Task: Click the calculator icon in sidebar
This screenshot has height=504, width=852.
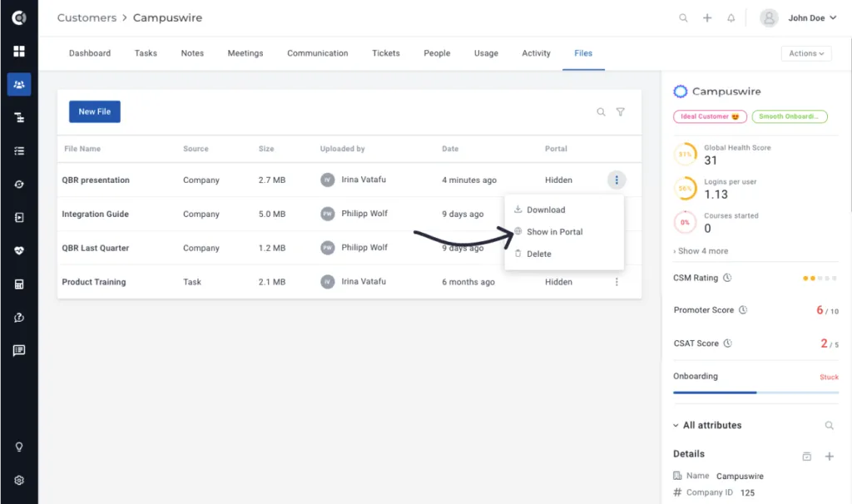Action: 19,284
